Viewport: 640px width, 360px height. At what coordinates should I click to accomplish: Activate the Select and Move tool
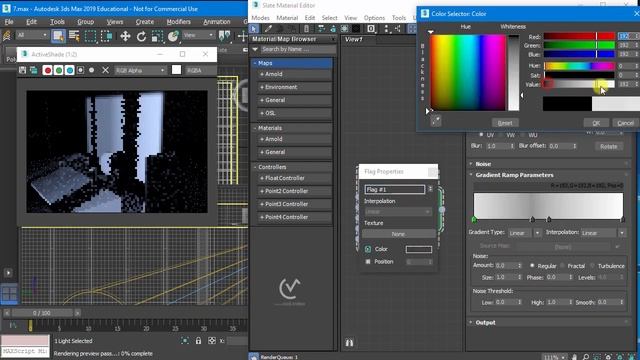[125, 36]
